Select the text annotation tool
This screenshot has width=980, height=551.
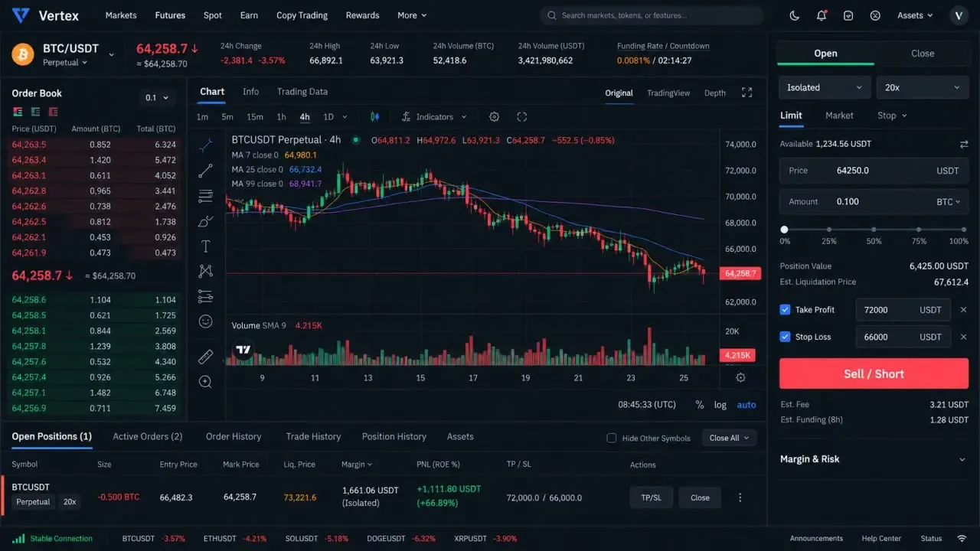coord(205,246)
